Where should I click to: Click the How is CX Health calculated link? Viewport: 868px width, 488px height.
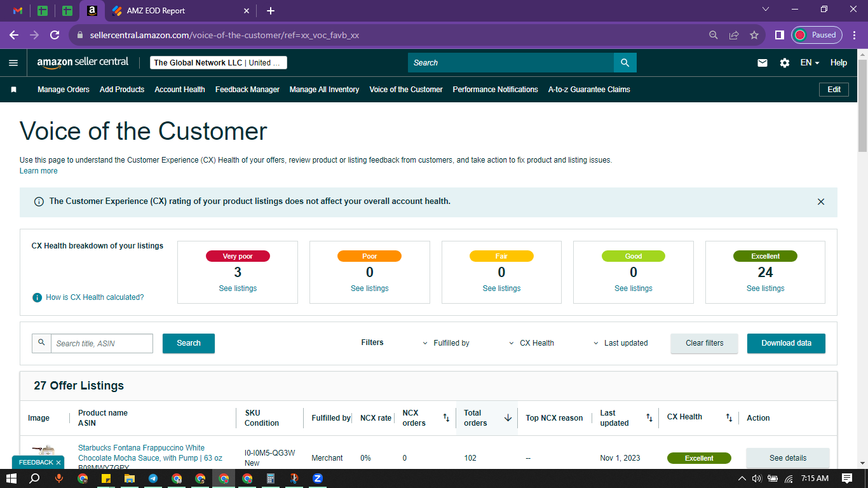95,297
